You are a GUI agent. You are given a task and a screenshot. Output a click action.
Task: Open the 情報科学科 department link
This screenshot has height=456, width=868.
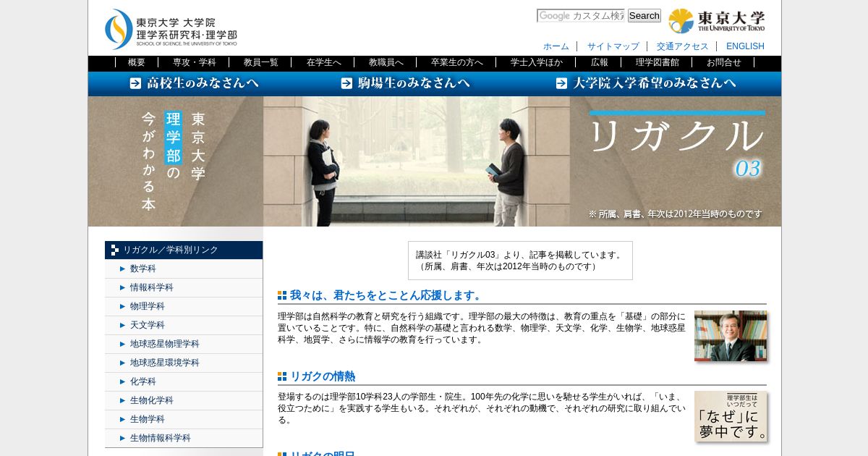point(152,287)
